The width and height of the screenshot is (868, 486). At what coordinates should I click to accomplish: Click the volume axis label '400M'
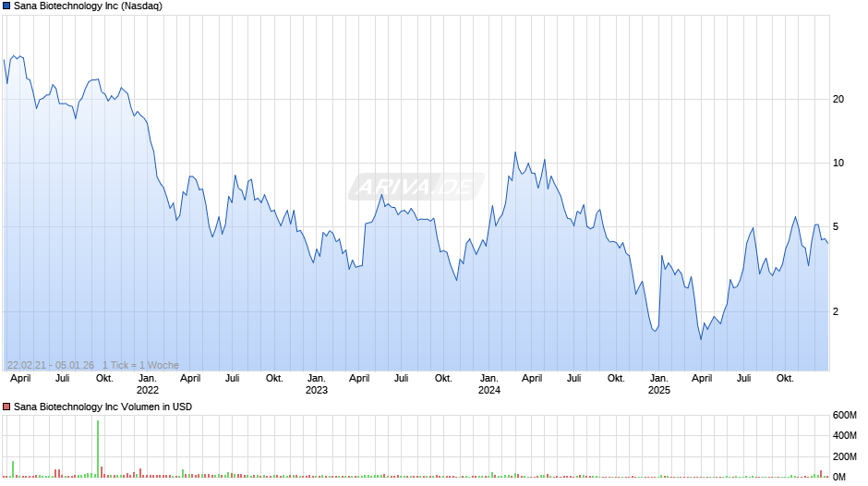[x=845, y=435]
